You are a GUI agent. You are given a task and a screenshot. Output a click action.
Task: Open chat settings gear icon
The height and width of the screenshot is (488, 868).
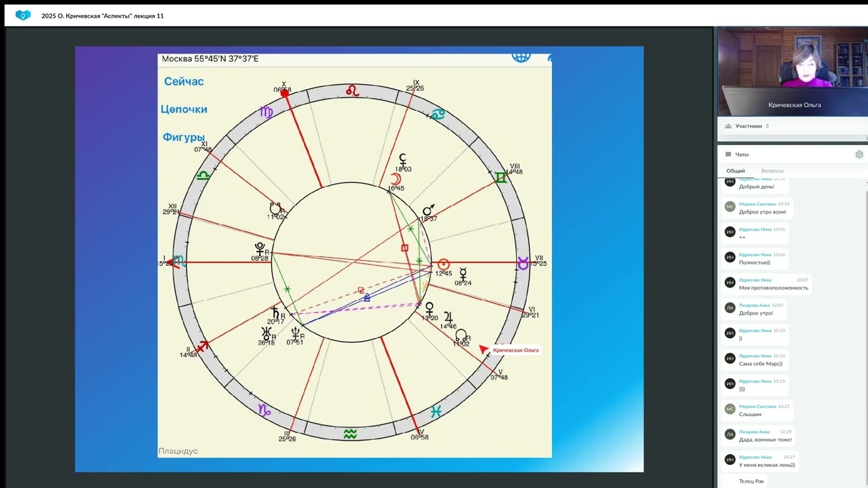[859, 155]
